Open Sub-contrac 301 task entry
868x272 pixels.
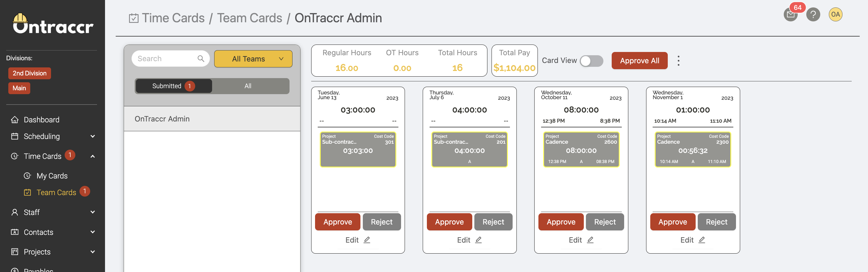[x=358, y=149]
